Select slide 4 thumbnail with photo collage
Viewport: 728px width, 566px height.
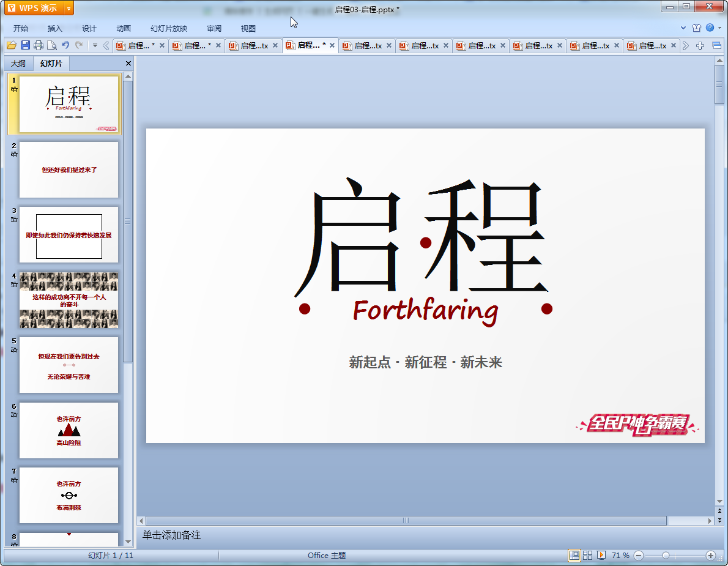69,300
